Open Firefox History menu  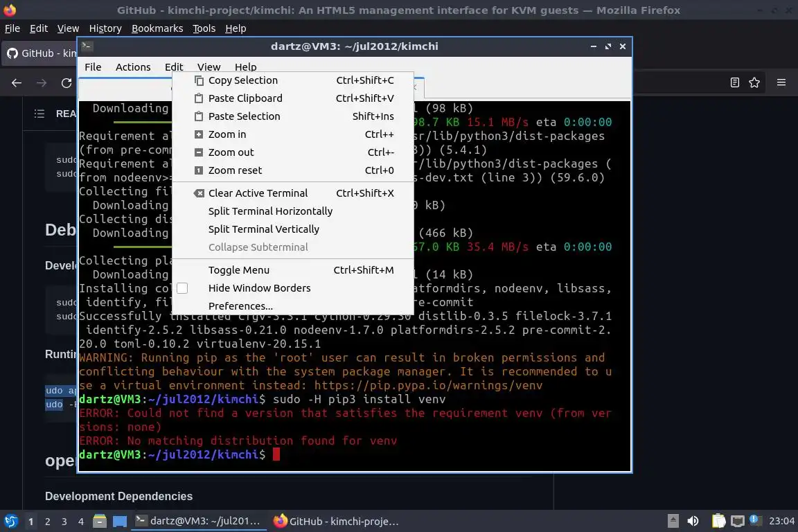[105, 28]
